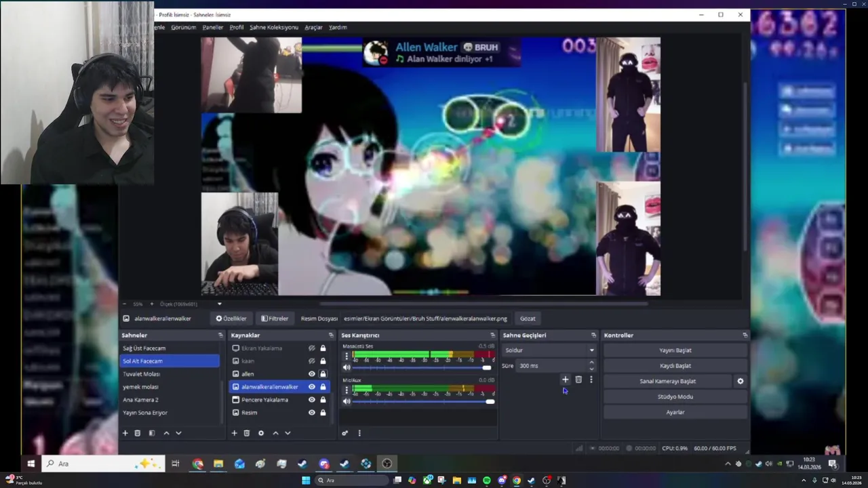Open Windows Start button in recorded taskbar
Image resolution: width=868 pixels, height=488 pixels.
31,464
